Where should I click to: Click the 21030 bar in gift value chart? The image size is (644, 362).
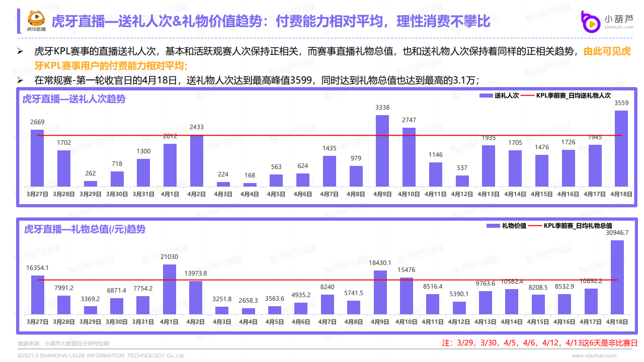point(170,289)
